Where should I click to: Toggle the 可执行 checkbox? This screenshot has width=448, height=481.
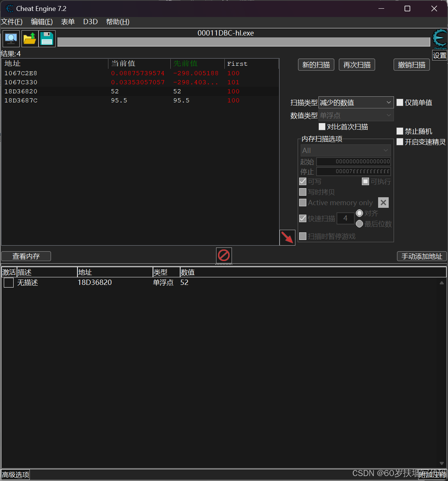365,181
